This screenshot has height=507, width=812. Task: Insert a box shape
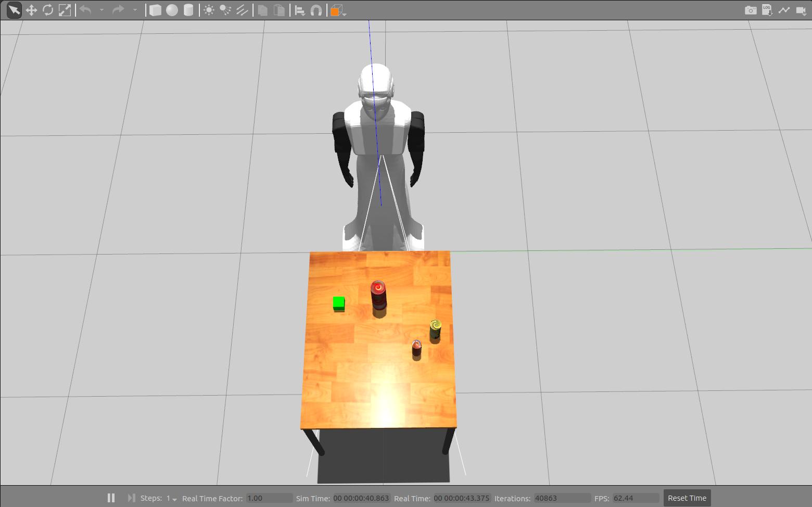point(155,10)
